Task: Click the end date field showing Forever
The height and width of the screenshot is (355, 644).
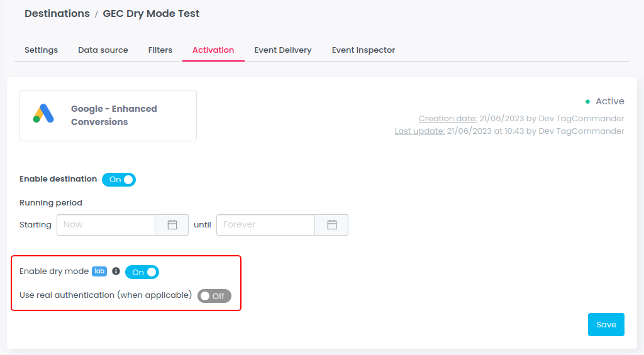Action: tap(265, 225)
